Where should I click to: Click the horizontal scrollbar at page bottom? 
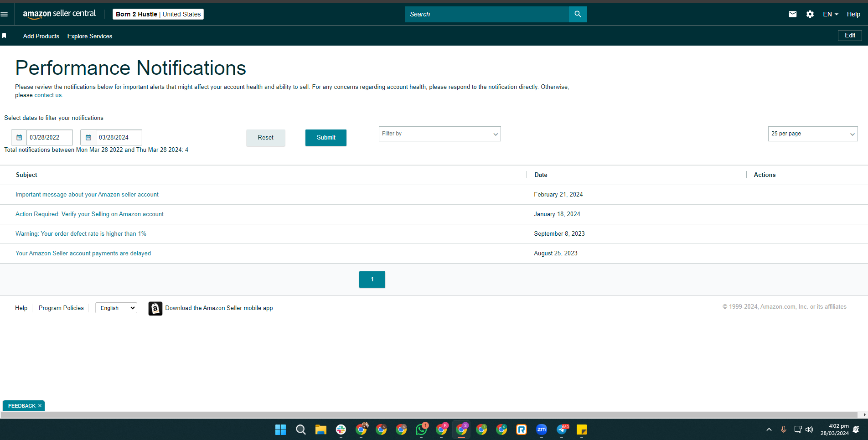click(429, 415)
